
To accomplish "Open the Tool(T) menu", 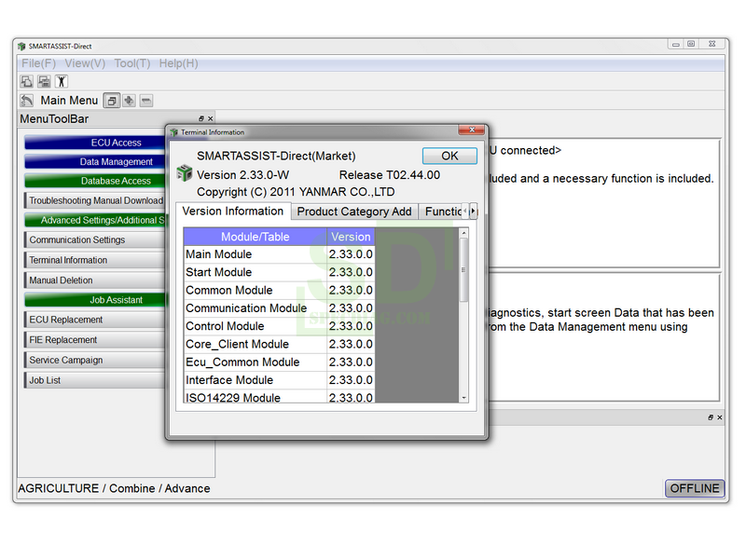I will click(131, 63).
